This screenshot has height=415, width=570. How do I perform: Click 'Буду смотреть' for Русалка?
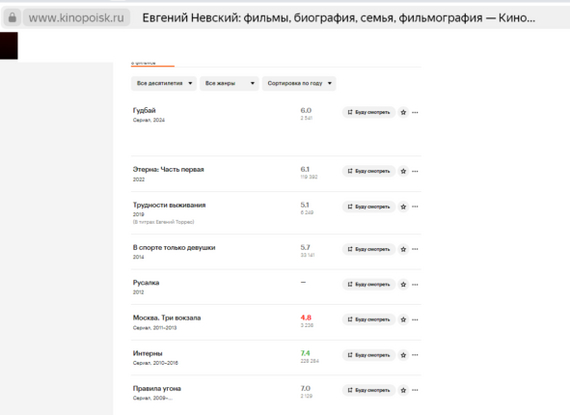click(369, 284)
